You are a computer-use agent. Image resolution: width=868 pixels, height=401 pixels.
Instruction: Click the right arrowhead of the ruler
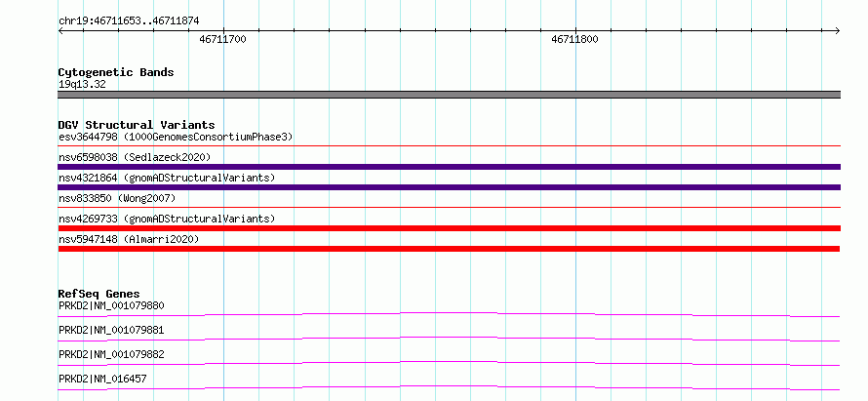(x=838, y=30)
